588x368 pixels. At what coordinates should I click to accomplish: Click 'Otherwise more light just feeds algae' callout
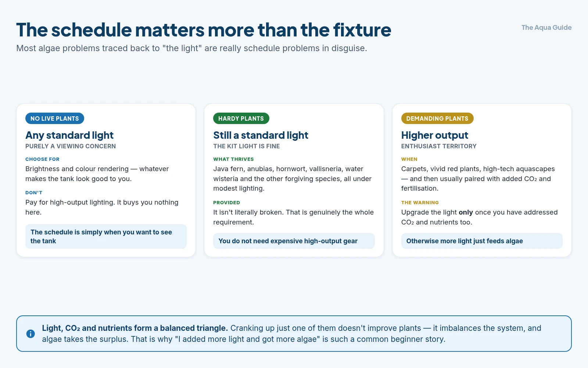click(x=482, y=241)
